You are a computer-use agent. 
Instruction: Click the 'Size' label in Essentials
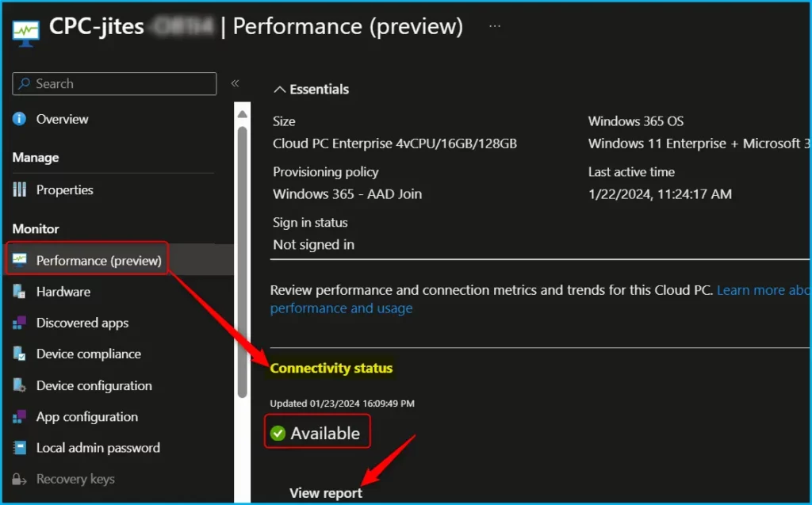pyautogui.click(x=285, y=121)
